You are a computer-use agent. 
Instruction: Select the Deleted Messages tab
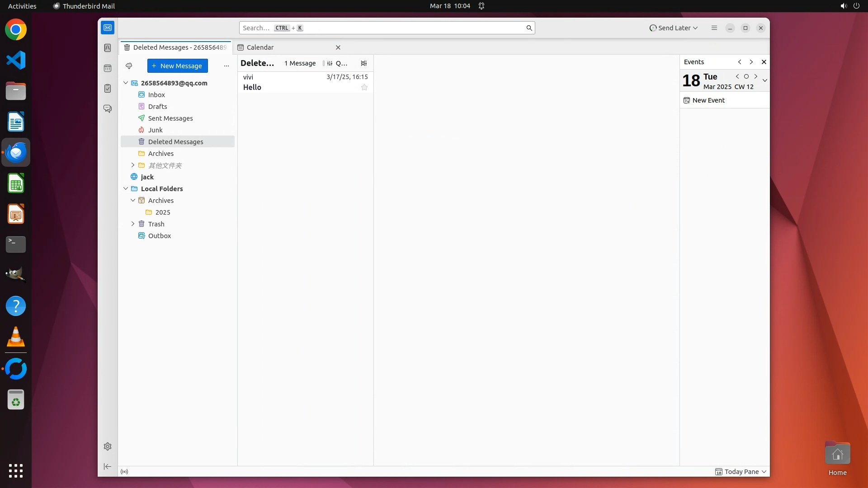176,47
